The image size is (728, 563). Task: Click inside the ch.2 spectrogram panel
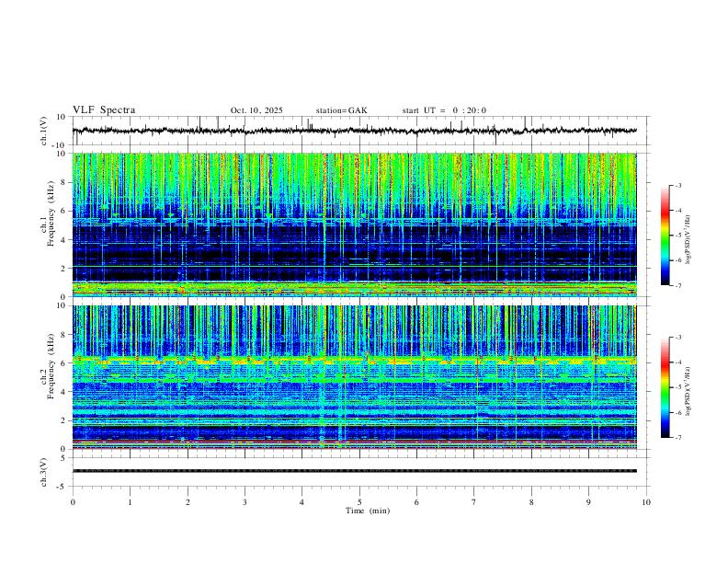coord(354,377)
